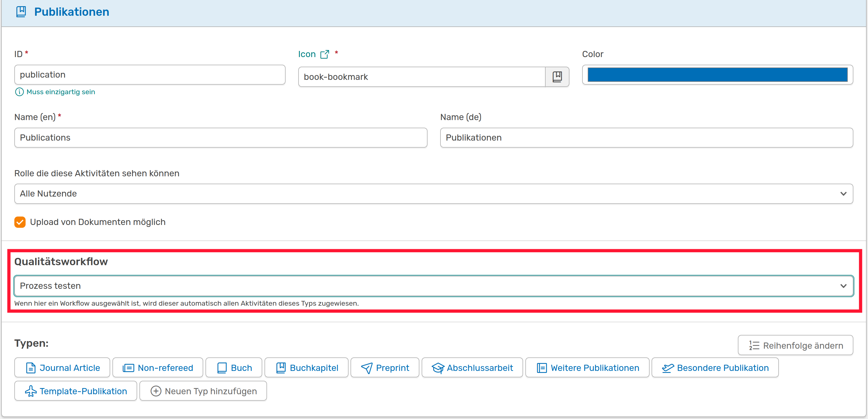The width and height of the screenshot is (868, 419).
Task: Expand the Alle Nutzende role dropdown
Action: pos(433,193)
